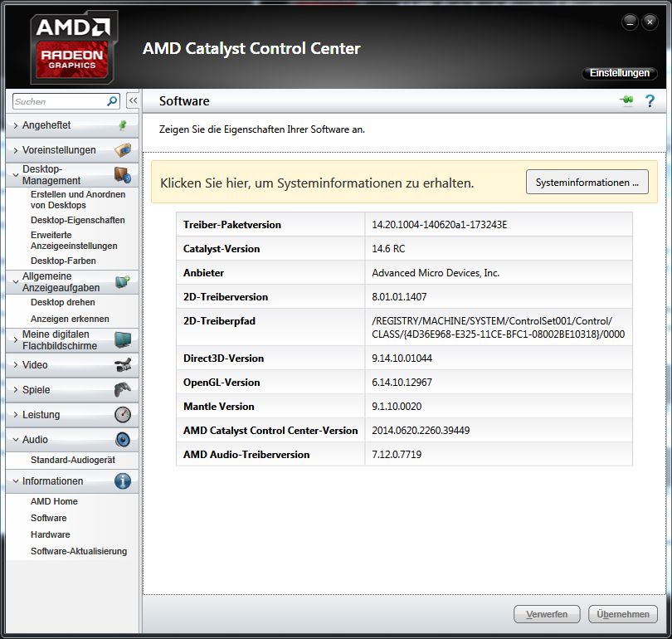Viewport: 672px width, 639px height.
Task: Close the Catalyst Control Center window
Action: point(650,22)
